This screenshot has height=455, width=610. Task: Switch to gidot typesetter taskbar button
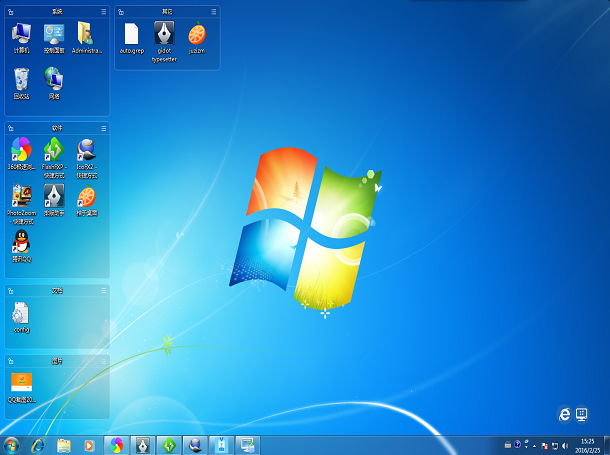pyautogui.click(x=143, y=446)
